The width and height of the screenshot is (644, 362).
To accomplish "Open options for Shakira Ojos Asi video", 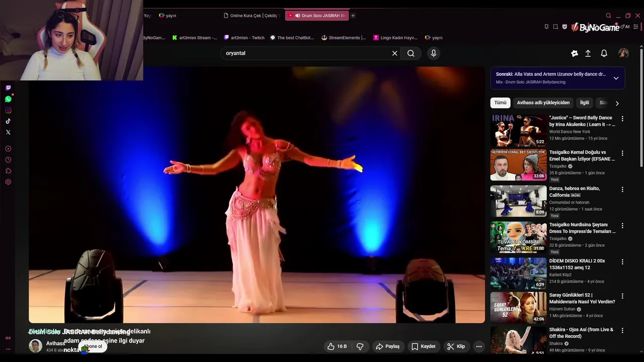I will click(x=622, y=331).
